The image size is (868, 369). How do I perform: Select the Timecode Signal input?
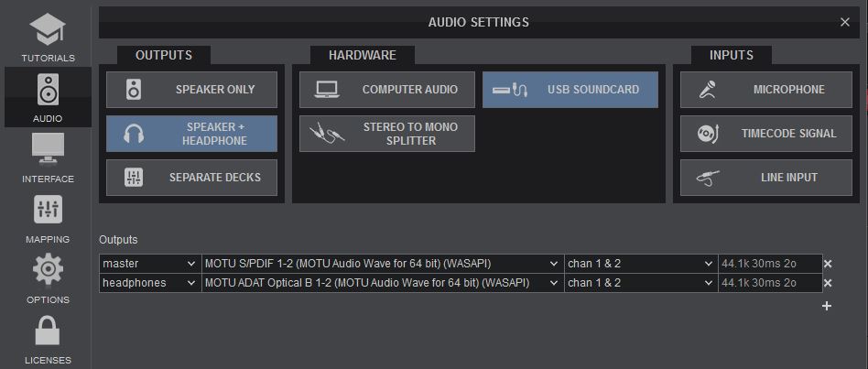766,134
